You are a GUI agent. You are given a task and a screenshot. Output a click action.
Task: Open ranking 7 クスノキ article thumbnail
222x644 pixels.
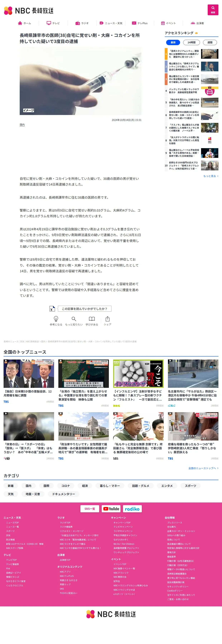(x=209, y=128)
